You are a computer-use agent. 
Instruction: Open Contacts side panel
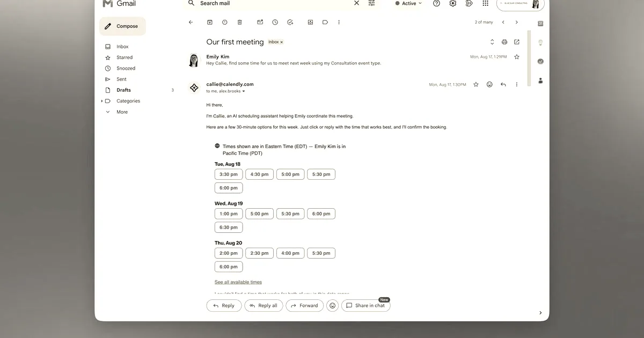[540, 80]
